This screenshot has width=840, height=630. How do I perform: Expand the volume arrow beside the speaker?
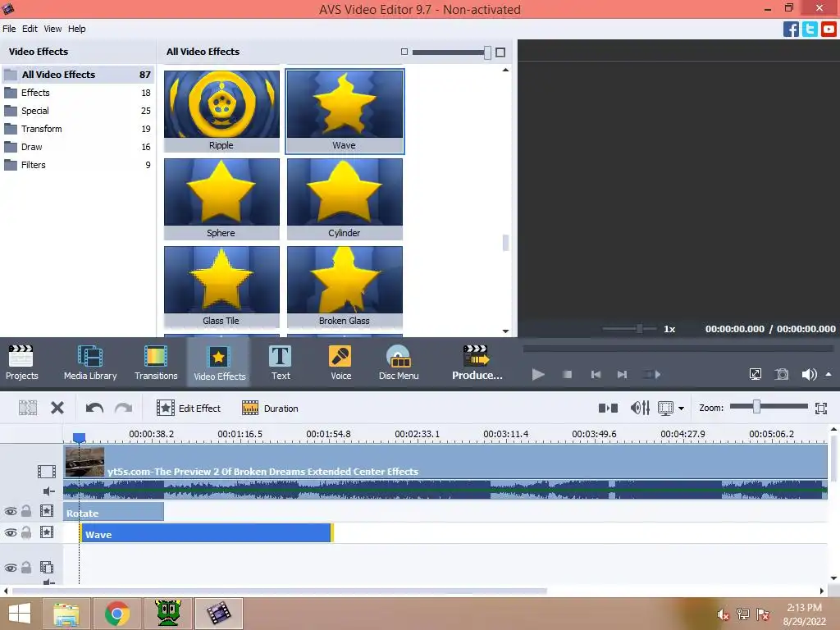(x=829, y=374)
